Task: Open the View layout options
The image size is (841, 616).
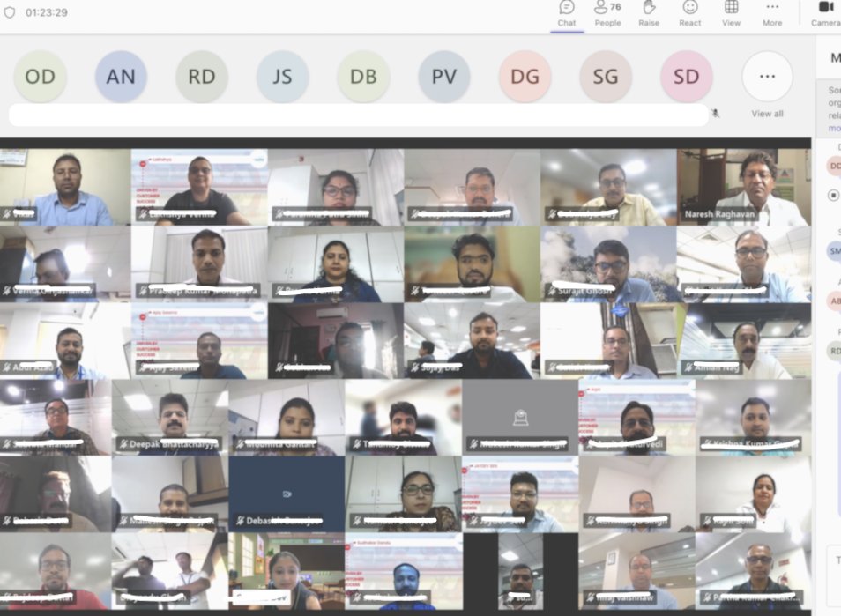Action: pyautogui.click(x=731, y=13)
